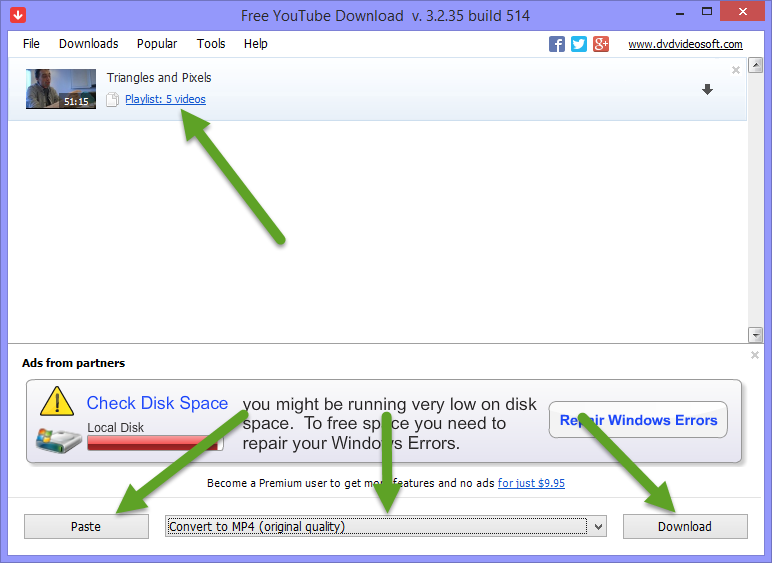Click the Local Disk drive icon

[59, 440]
